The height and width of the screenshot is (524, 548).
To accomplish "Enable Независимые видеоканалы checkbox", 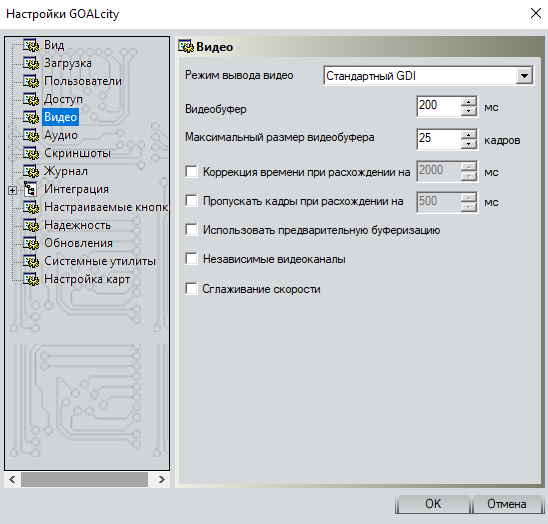I will click(192, 259).
